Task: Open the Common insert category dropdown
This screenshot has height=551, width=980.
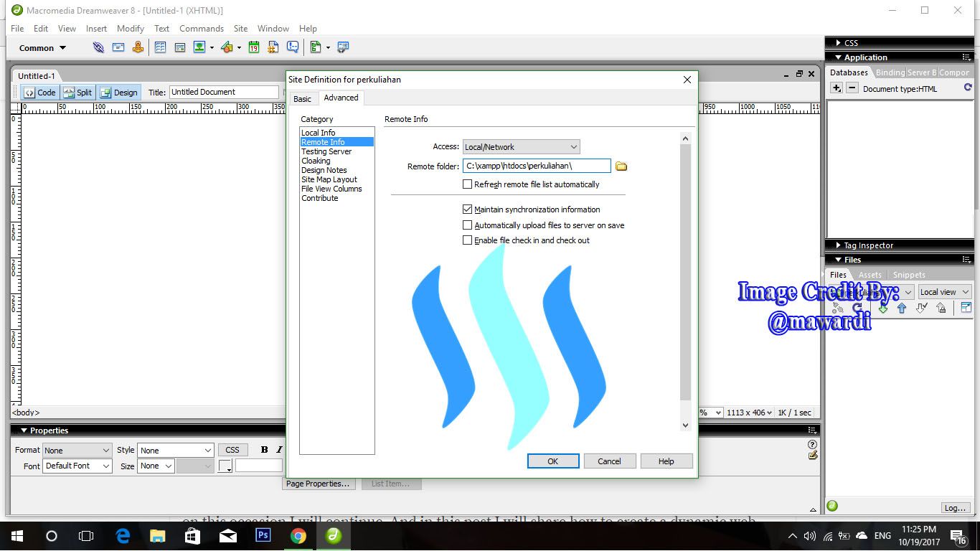Action: [x=43, y=48]
